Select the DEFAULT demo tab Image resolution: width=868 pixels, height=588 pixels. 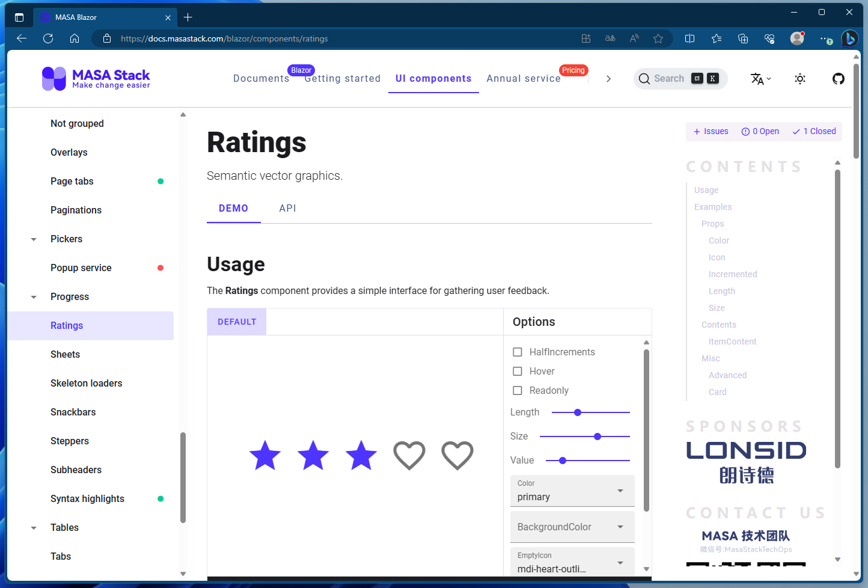click(236, 322)
